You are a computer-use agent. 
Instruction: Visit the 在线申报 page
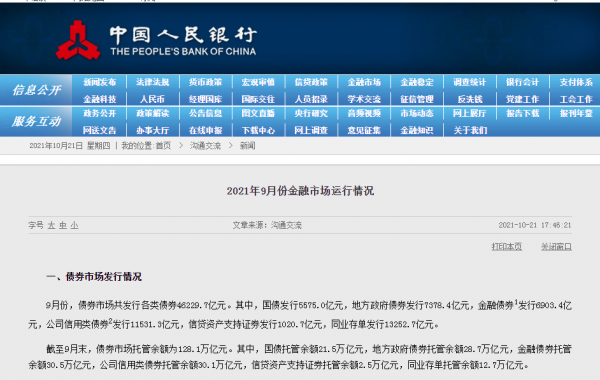205,130
